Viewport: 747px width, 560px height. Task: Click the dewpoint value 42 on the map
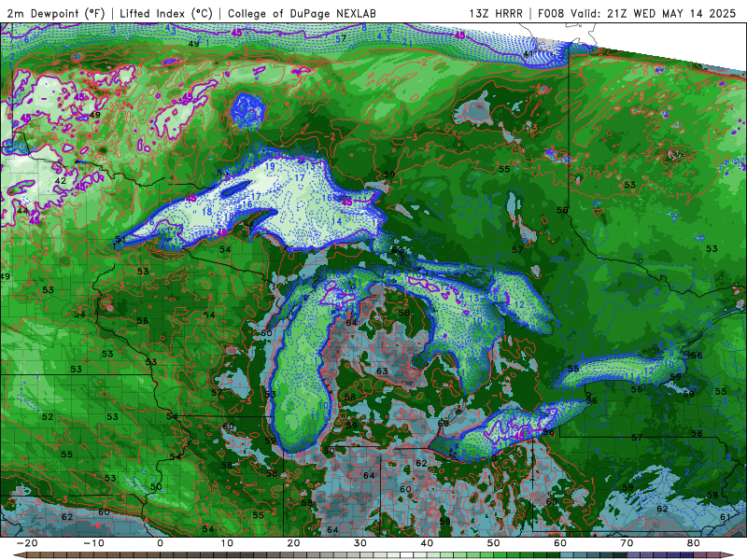click(61, 180)
